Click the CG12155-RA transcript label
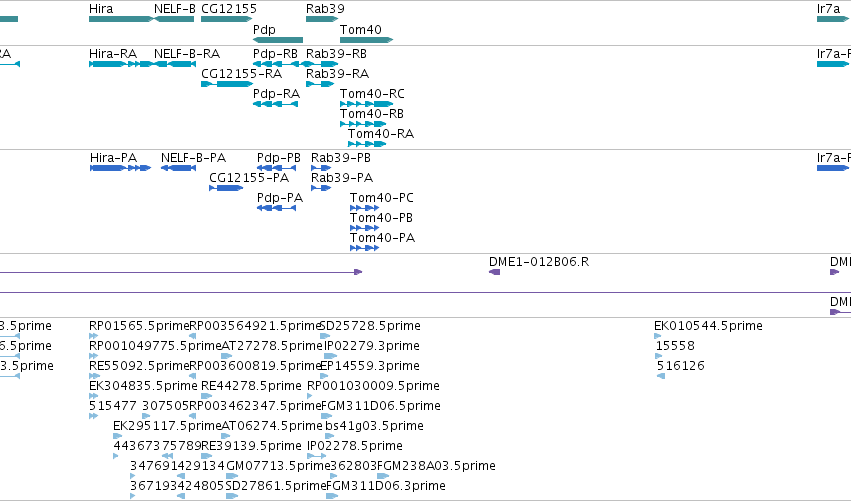The height and width of the screenshot is (501, 851). pyautogui.click(x=242, y=74)
